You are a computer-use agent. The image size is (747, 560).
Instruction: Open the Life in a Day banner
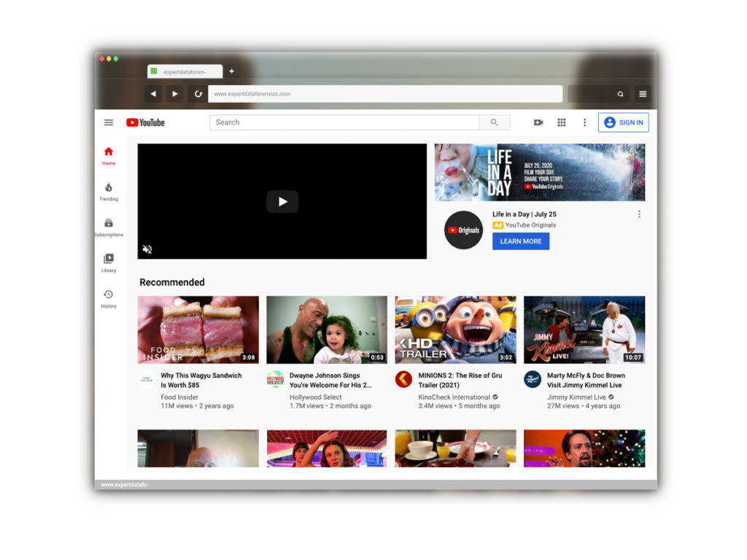click(540, 172)
